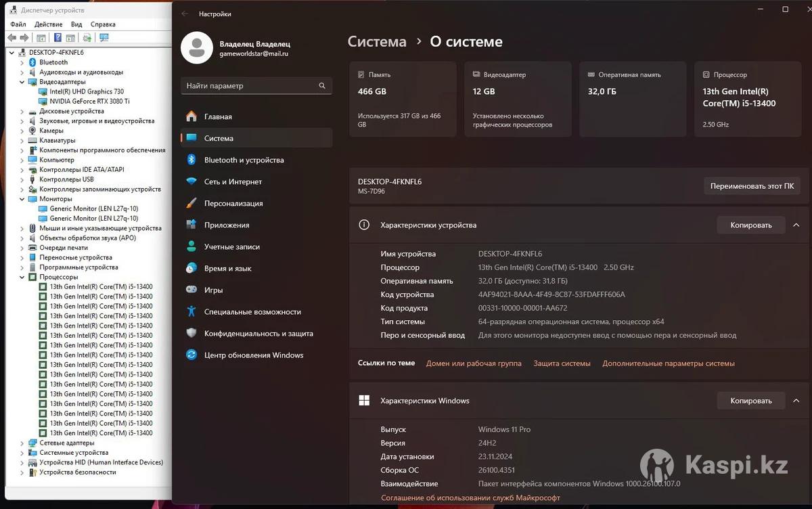Open Bluetooth и устройства sidebar icon
This screenshot has height=509, width=812.
[x=191, y=160]
